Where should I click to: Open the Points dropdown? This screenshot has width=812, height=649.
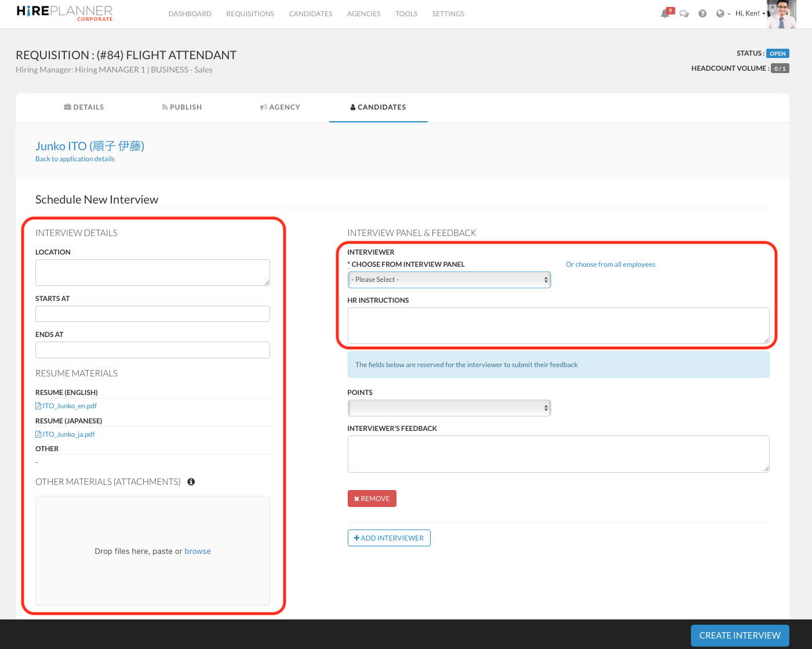(449, 408)
